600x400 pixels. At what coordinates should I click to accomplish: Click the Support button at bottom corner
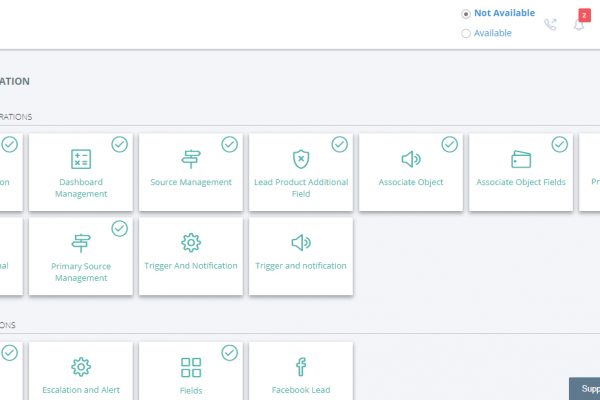pyautogui.click(x=584, y=389)
